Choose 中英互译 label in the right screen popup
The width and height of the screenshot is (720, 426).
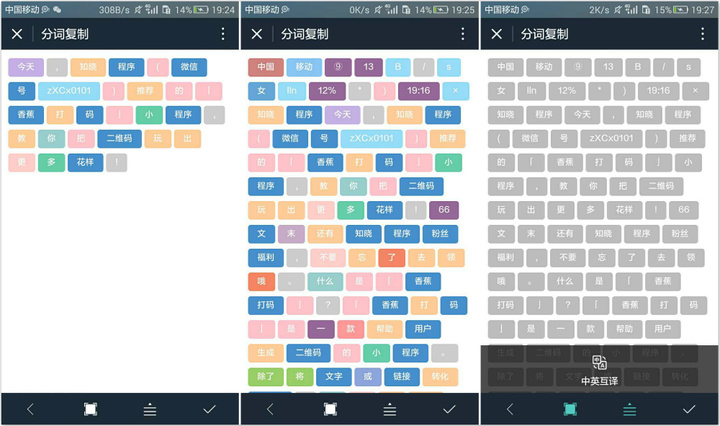tap(599, 381)
